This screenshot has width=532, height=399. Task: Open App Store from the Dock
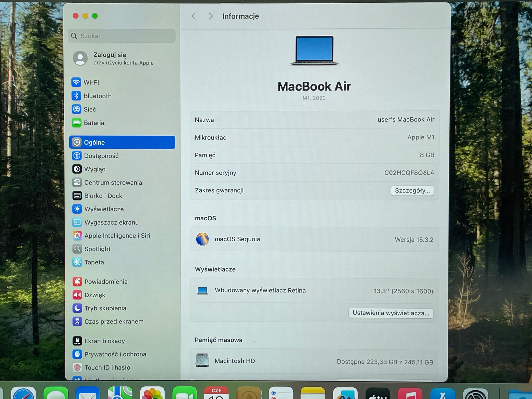443,393
